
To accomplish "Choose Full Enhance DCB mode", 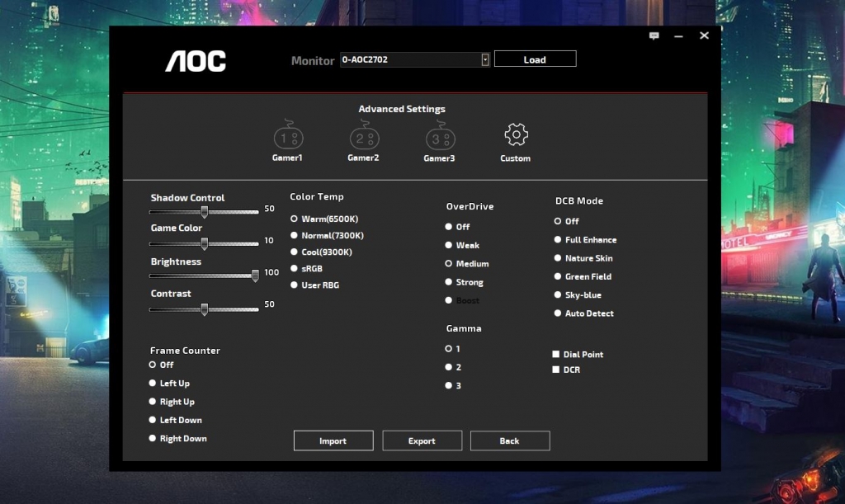I will (x=558, y=240).
